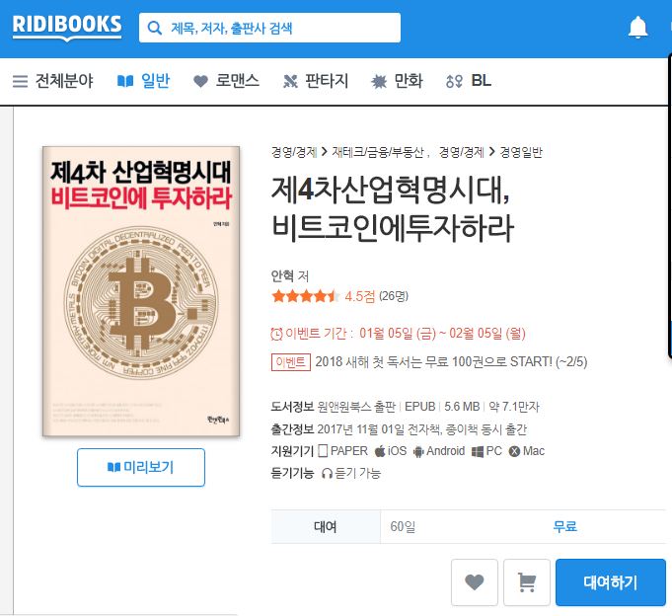Viewport: 672px width, 616px height.
Task: Select the 로맨스 category tab
Action: 226,81
